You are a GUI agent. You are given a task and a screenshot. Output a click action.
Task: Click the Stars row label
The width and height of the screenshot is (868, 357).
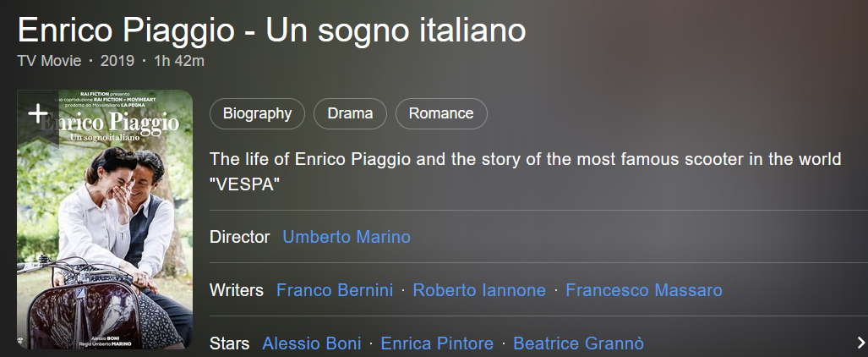click(229, 343)
